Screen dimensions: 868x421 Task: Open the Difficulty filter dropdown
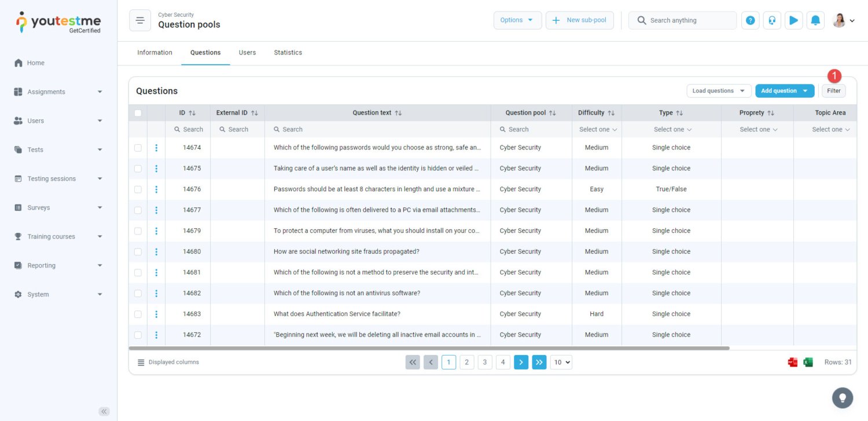[598, 130]
